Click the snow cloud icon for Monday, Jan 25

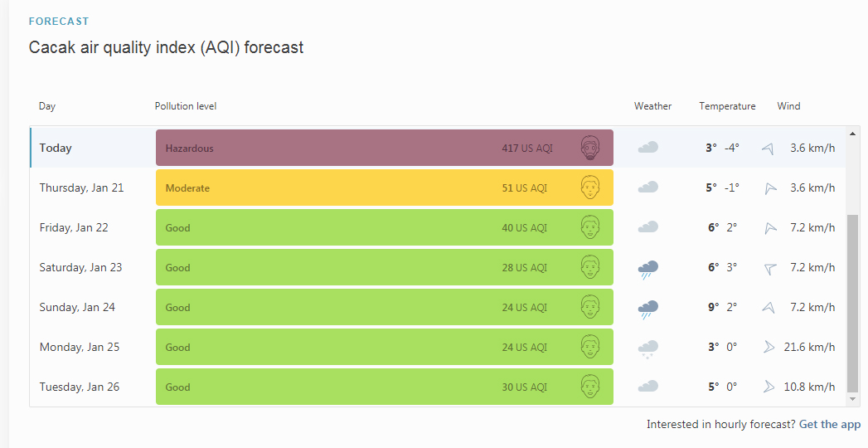click(x=647, y=348)
